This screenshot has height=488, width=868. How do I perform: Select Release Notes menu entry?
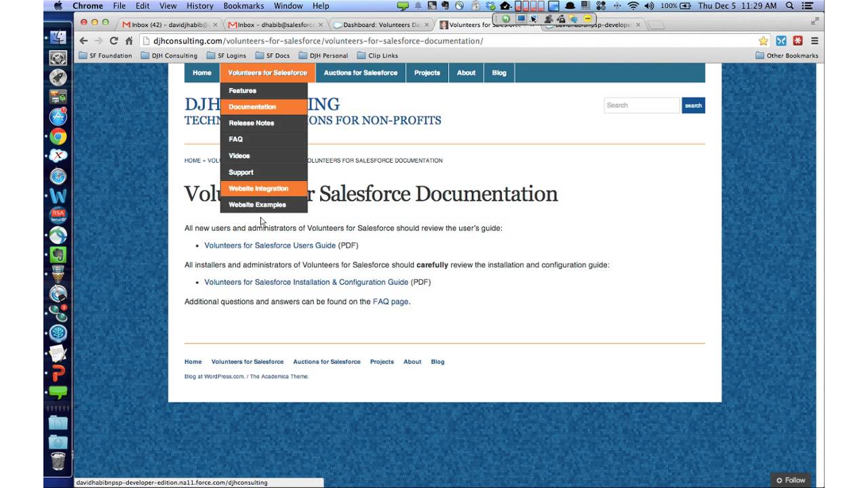(x=264, y=123)
